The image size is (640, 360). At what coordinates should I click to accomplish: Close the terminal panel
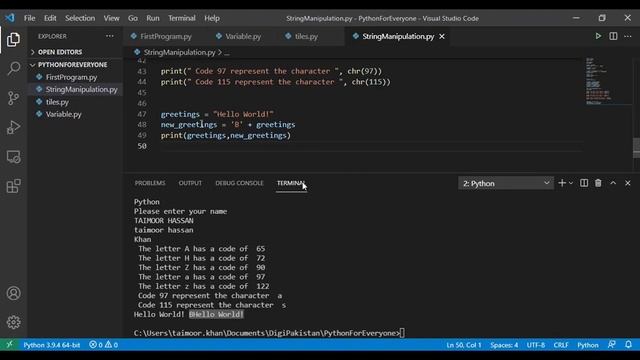[x=628, y=183]
